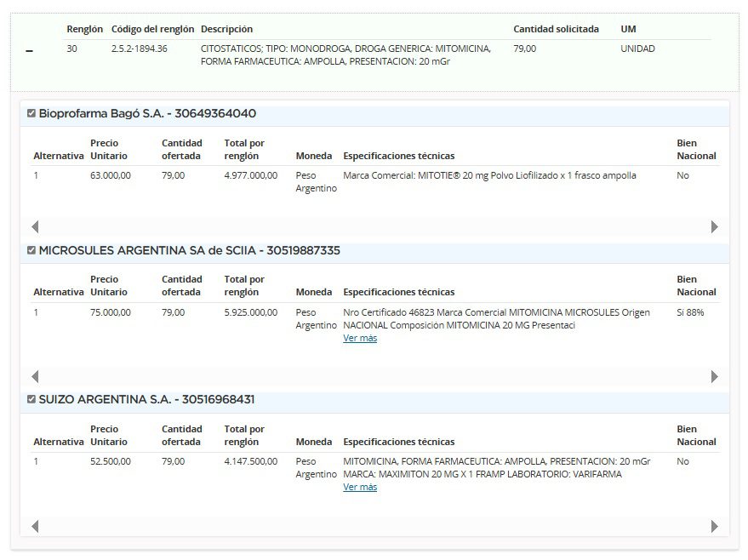
Task: Click the Bioprofarma Bagó S.A. supplier heading
Action: pyautogui.click(x=147, y=113)
